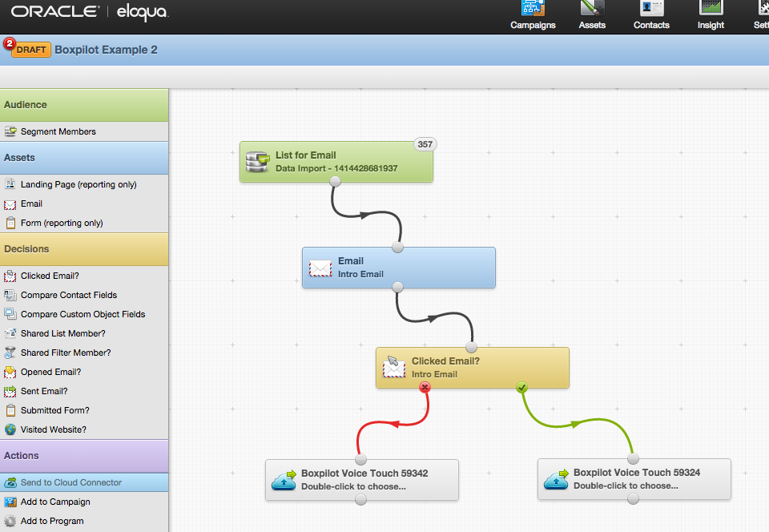Select the Clicked Email? decision node
Viewport: 769px width, 532px height.
click(473, 368)
